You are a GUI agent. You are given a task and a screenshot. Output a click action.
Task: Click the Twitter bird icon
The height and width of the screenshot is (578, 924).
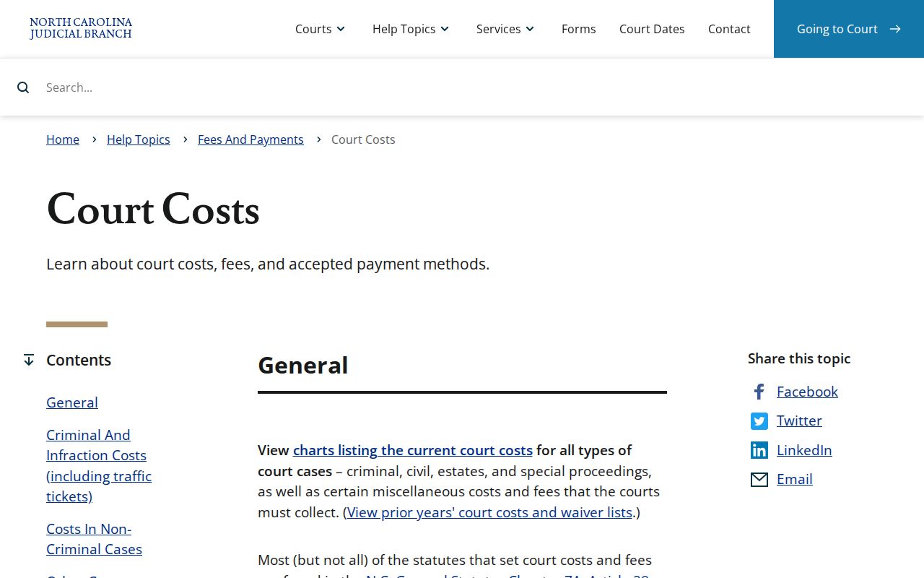tap(759, 421)
